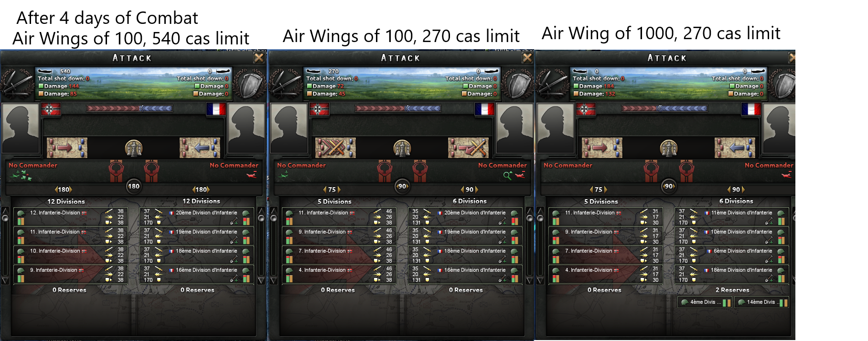Click the fort chess-piece icon under 540 planes
The image size is (868, 341).
coord(133,148)
